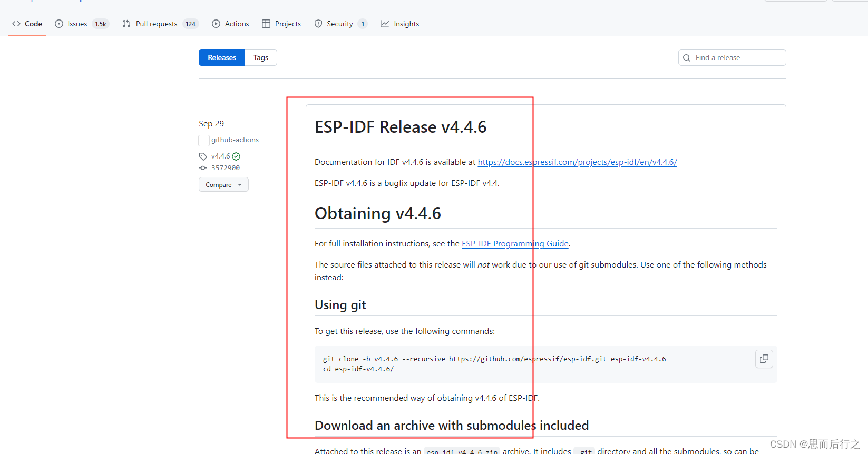Click the Issues circle icon
868x454 pixels.
coord(59,24)
